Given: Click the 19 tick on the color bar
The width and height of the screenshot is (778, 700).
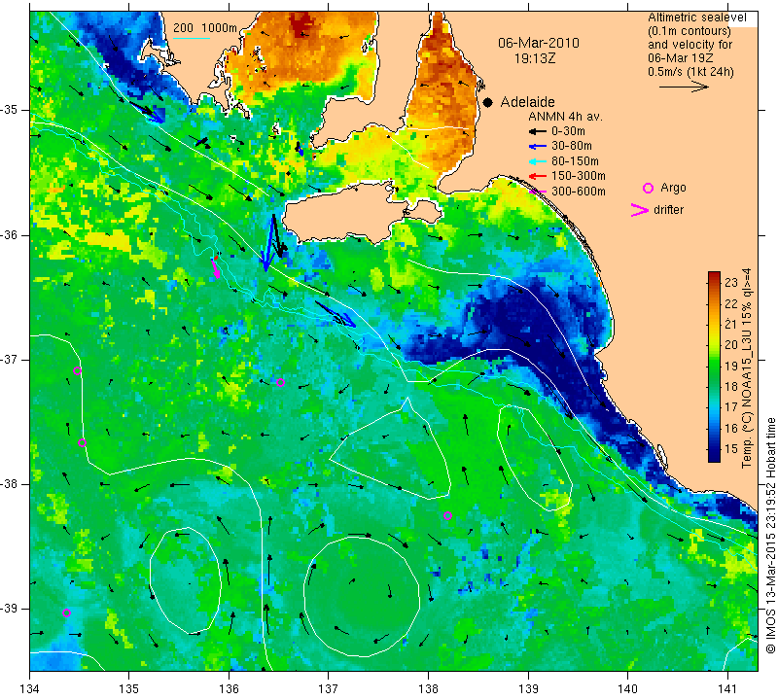Looking at the screenshot, I should pos(731,367).
